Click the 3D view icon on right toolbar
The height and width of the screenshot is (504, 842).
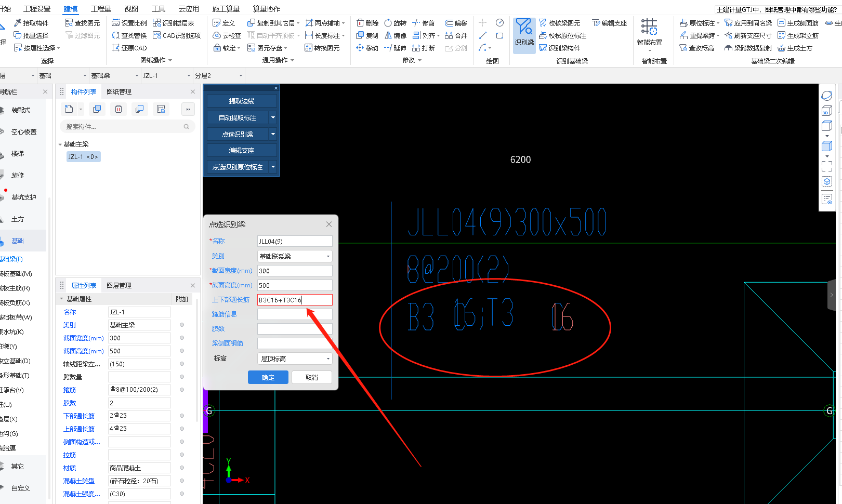(827, 111)
